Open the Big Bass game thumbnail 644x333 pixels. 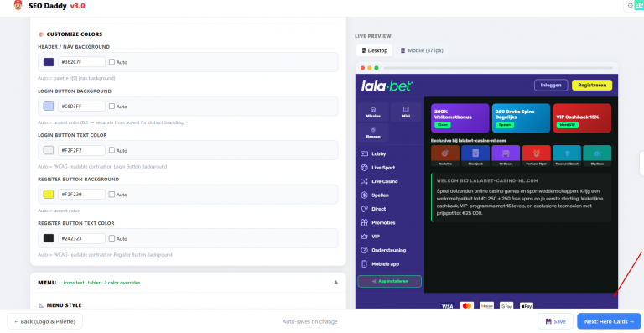click(597, 156)
